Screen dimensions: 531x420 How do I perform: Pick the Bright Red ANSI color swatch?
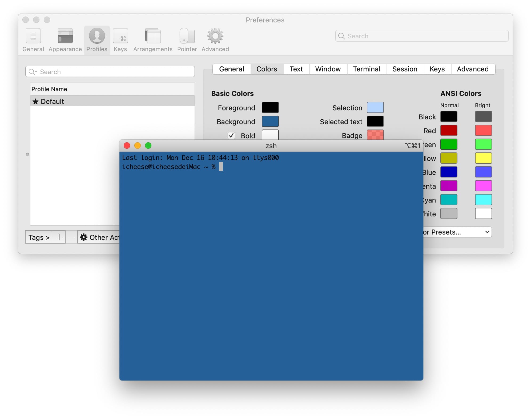pos(483,131)
